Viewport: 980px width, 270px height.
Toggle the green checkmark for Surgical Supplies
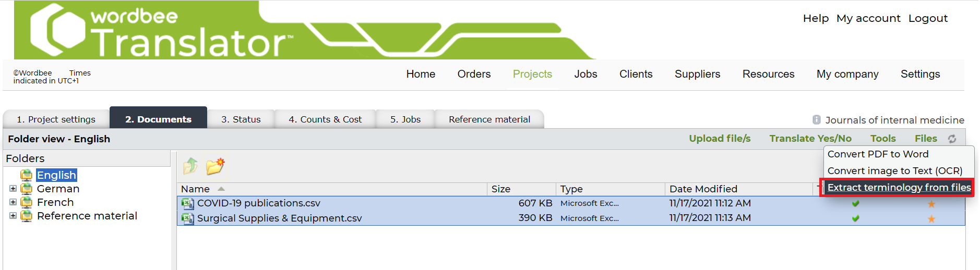point(855,219)
